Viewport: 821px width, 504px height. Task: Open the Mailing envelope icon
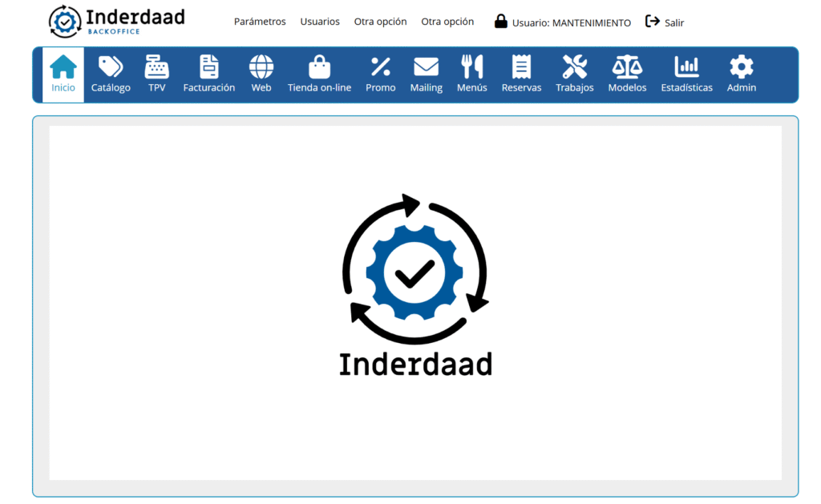[x=427, y=67]
